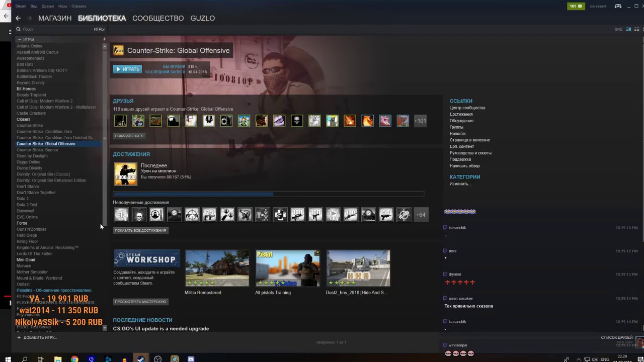The height and width of the screenshot is (362, 644).
Task: Open the Центр сообщества link
Action: 467,108
